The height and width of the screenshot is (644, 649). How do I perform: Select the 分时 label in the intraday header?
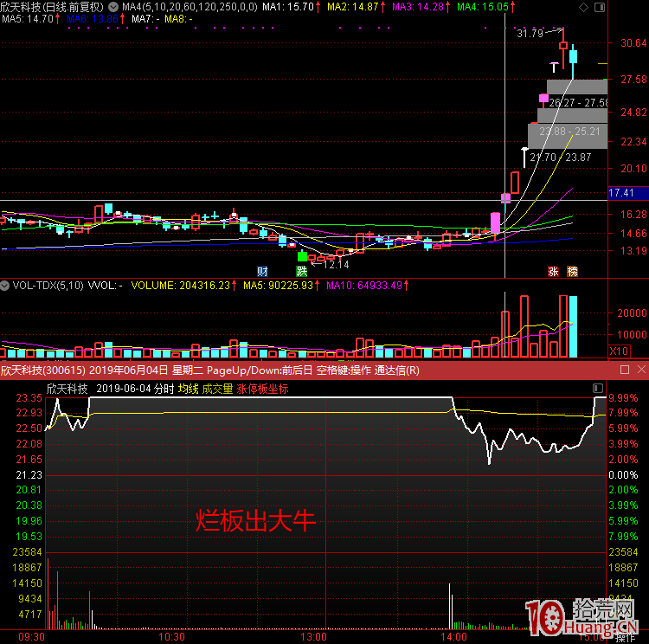click(x=164, y=389)
